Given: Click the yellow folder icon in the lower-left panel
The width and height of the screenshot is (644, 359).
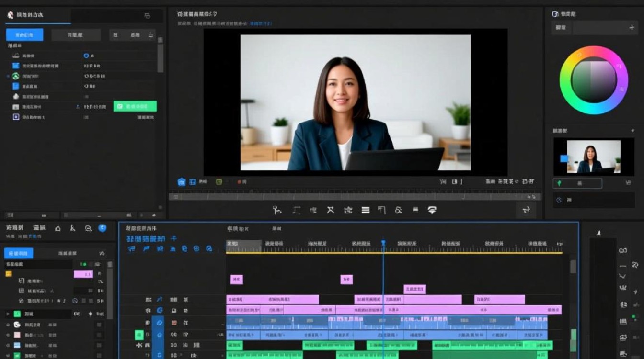Looking at the screenshot, I should click(x=8, y=274).
